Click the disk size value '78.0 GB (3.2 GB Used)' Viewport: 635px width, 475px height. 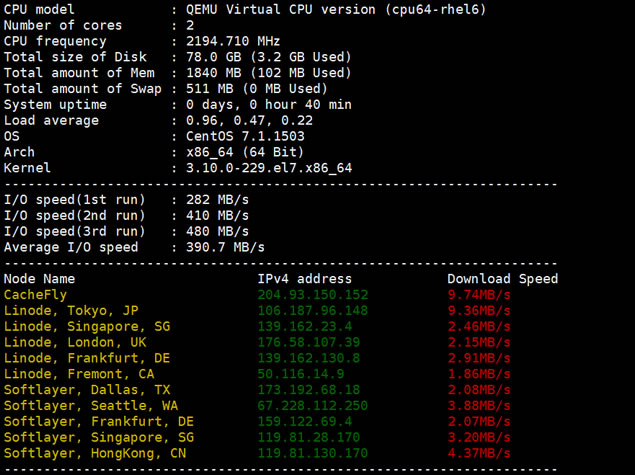(x=268, y=57)
